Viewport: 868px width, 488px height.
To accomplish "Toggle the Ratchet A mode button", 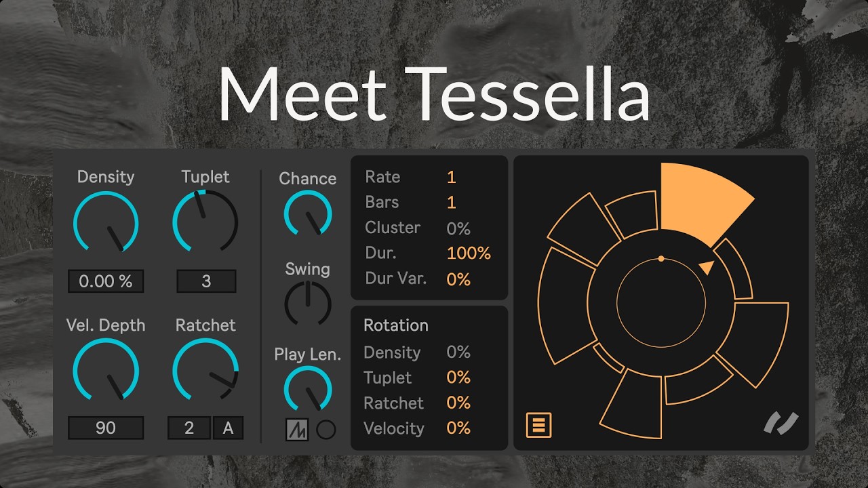I will 228,428.
